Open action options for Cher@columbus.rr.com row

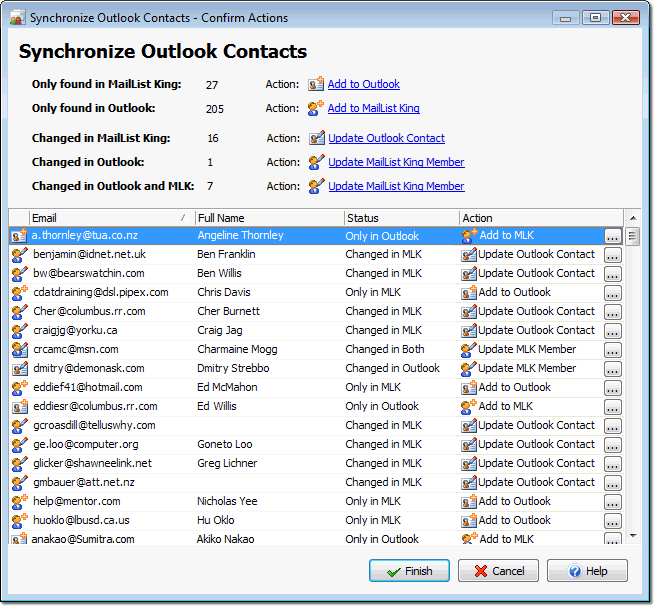point(612,312)
